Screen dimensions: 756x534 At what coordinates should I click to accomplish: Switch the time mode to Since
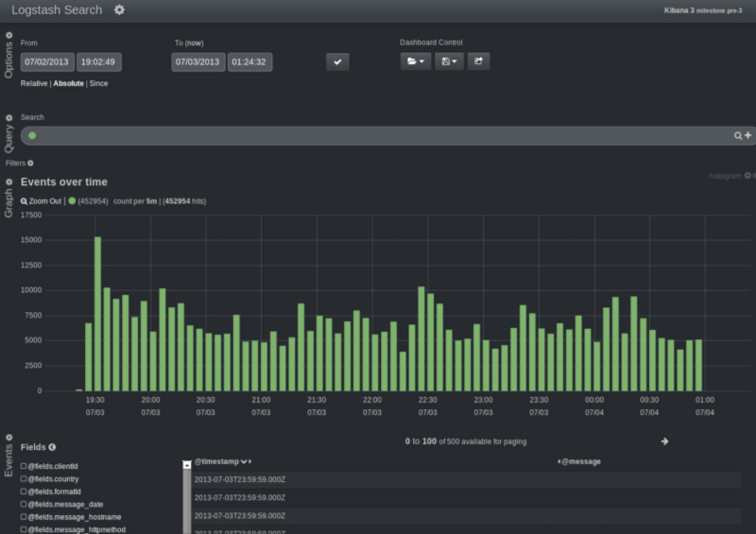click(98, 83)
